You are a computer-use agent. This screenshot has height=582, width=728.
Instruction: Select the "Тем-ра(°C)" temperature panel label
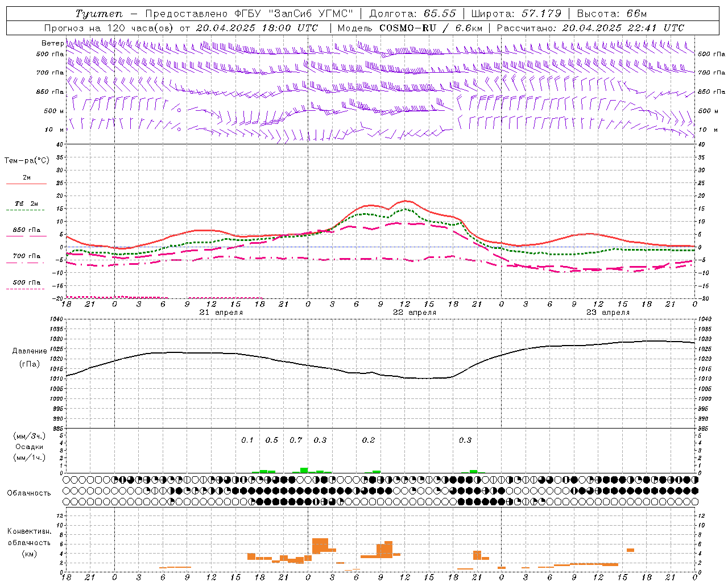click(27, 160)
